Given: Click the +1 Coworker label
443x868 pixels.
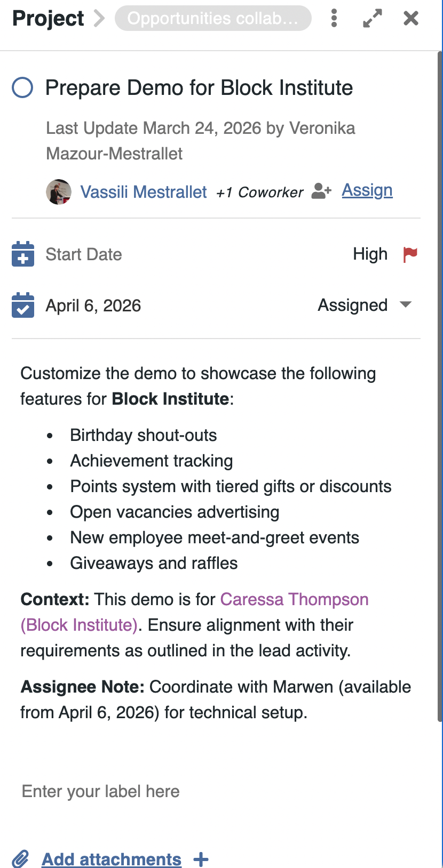Looking at the screenshot, I should tap(259, 192).
